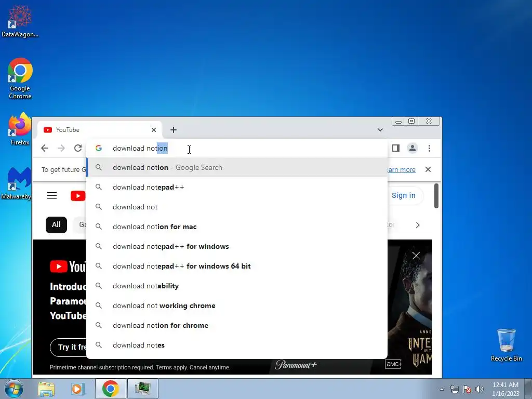Viewport: 532px width, 399px height.
Task: Click the Google icon in address bar
Action: click(99, 148)
